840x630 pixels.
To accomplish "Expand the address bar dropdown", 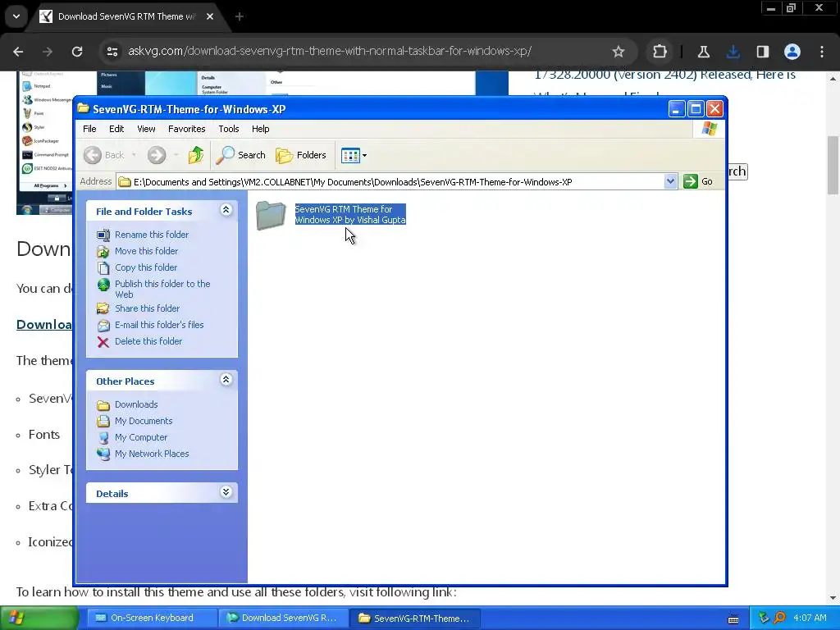I will pos(670,181).
